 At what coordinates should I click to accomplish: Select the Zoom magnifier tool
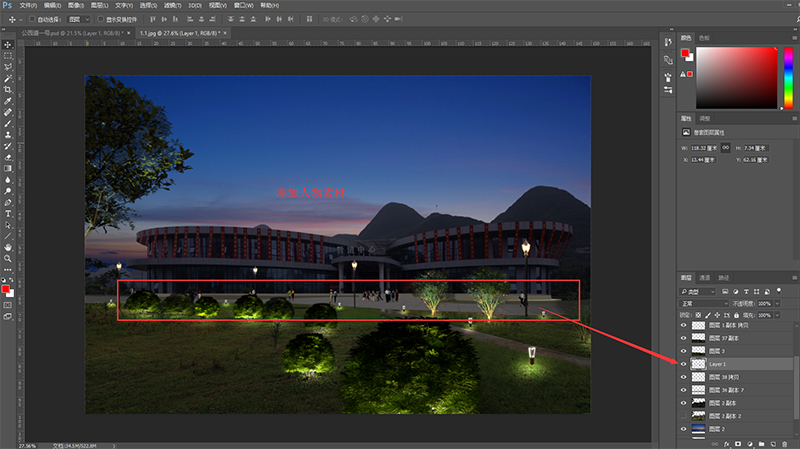click(8, 258)
